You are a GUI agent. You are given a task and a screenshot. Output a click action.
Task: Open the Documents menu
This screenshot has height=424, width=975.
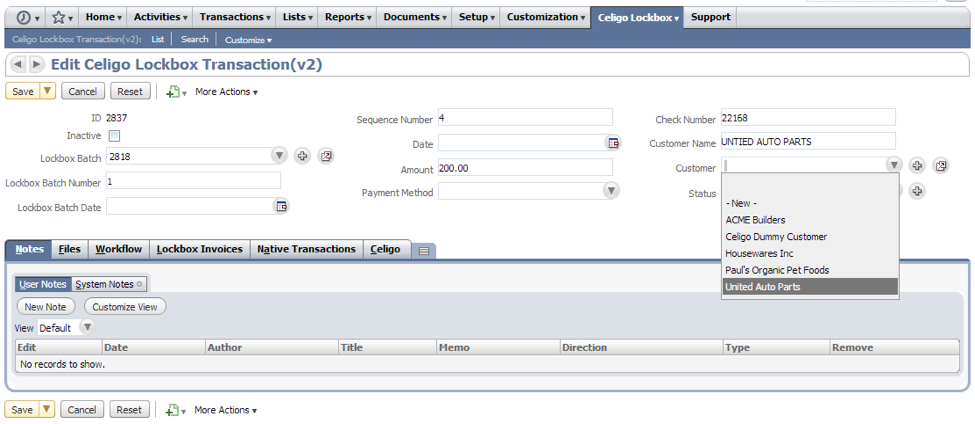tap(414, 17)
